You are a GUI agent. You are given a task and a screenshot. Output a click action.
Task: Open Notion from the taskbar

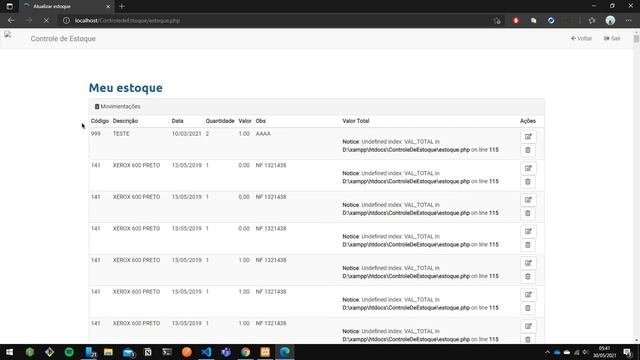pos(148,352)
